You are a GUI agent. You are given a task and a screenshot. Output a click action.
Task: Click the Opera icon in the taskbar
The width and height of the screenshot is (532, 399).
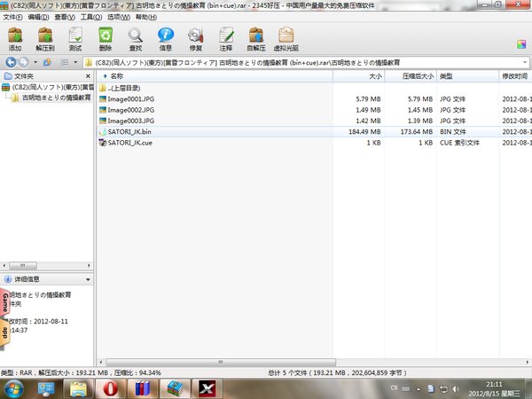pyautogui.click(x=110, y=387)
